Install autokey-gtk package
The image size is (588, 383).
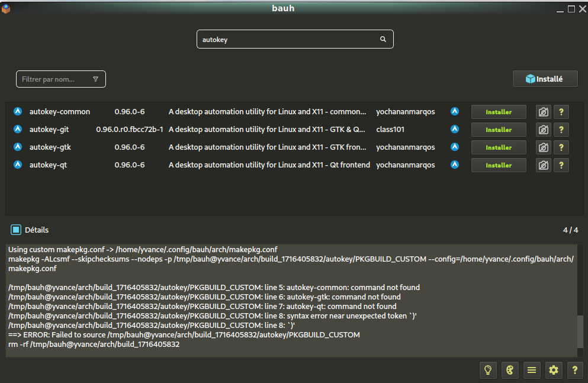(x=499, y=147)
